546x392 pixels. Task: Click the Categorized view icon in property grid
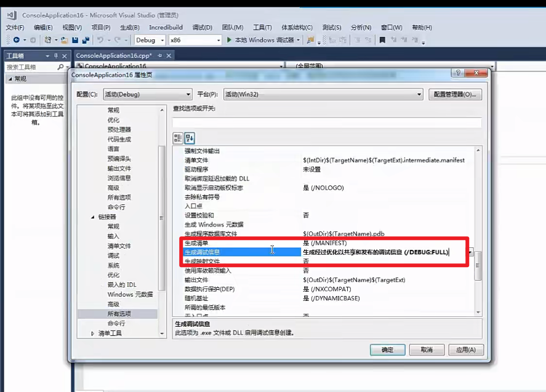(x=178, y=138)
